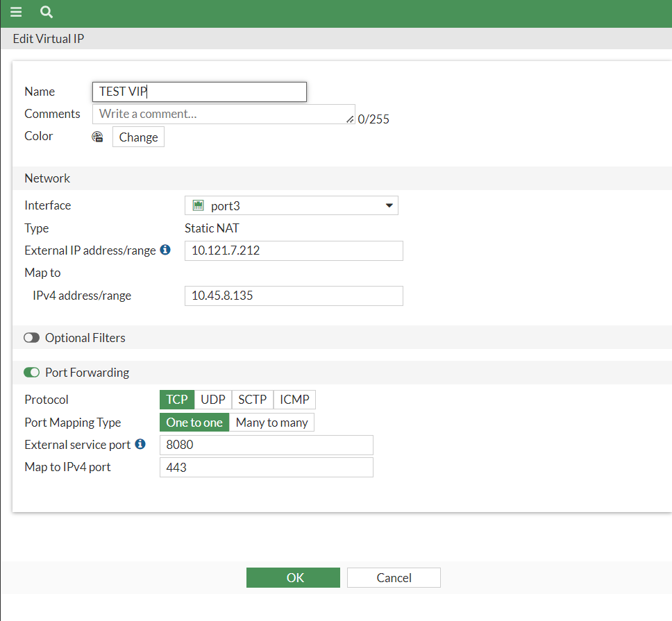672x621 pixels.
Task: Select One to one port mapping type
Action: coord(194,423)
